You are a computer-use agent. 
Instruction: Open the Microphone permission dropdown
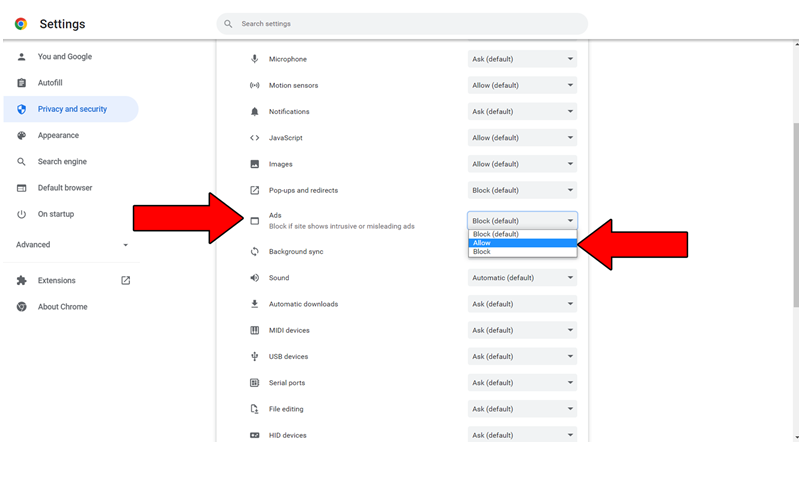(x=522, y=59)
